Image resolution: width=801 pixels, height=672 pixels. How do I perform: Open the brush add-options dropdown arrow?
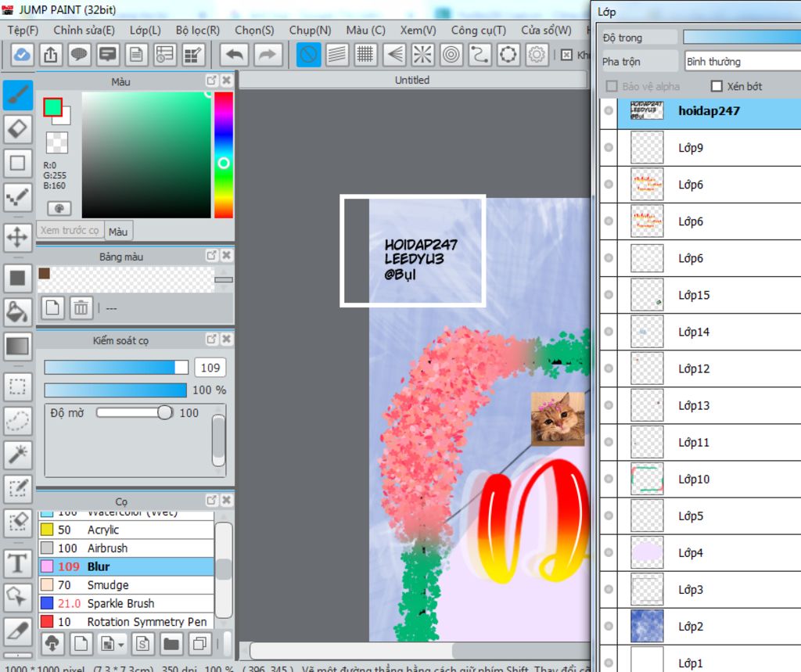pyautogui.click(x=121, y=645)
